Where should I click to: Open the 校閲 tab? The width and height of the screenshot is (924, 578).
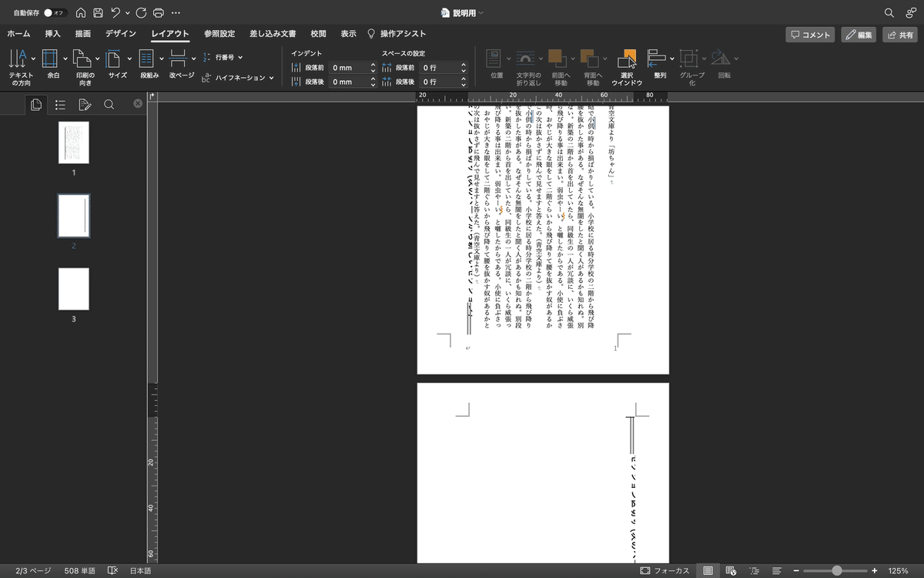coord(318,34)
